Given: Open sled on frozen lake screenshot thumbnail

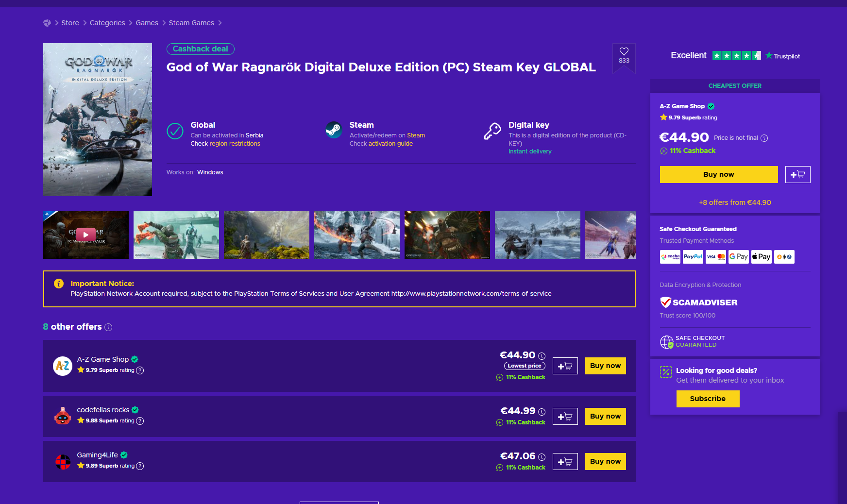Looking at the screenshot, I should pyautogui.click(x=538, y=235).
